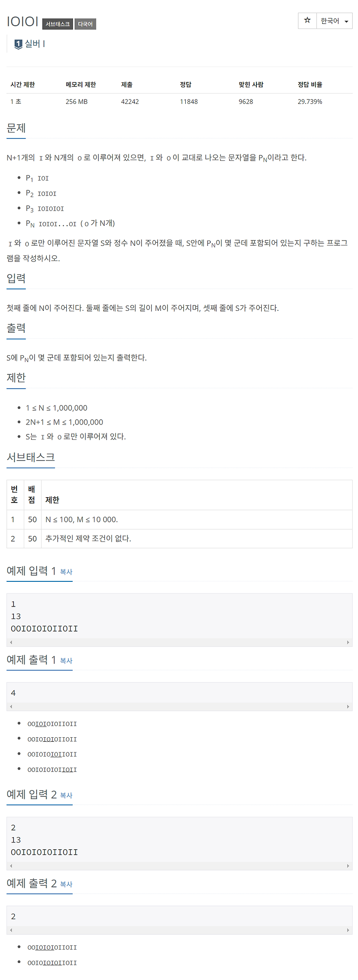Viewport: 358px width, 980px height.
Task: Click the 문제 section heading
Action: click(x=16, y=128)
